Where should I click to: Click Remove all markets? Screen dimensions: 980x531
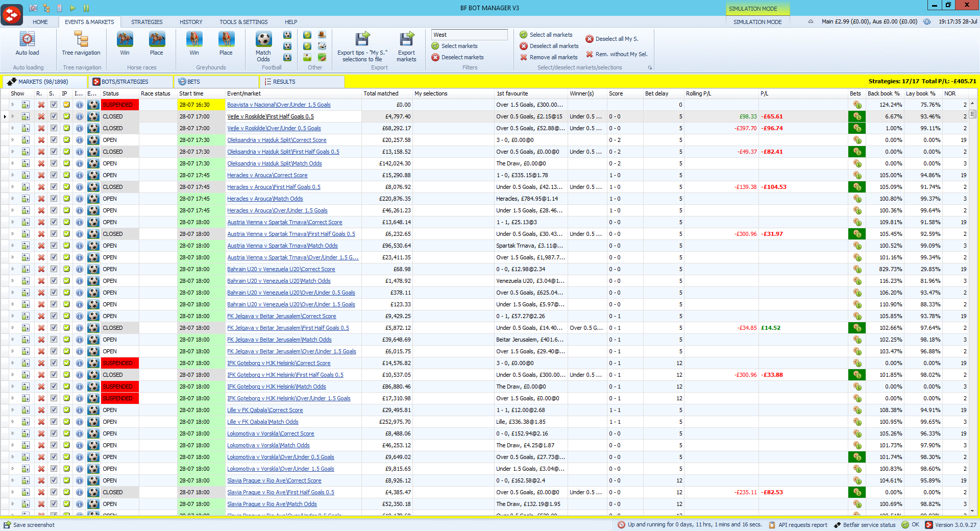point(549,57)
